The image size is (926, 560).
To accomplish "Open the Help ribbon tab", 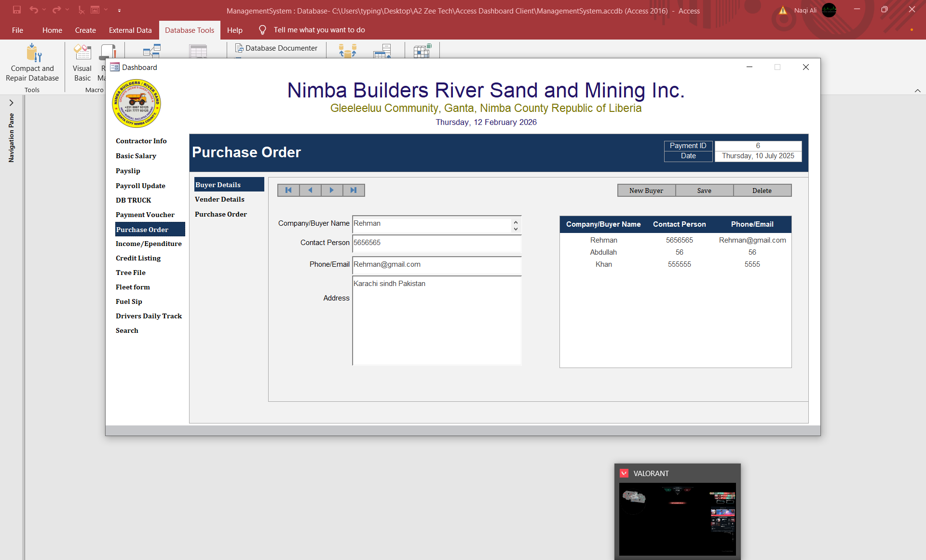I will point(235,30).
